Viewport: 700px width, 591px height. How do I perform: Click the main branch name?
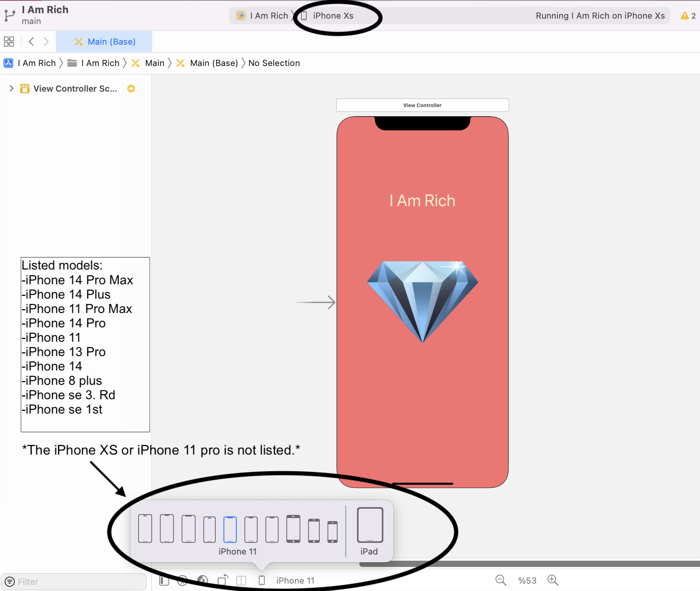point(31,21)
